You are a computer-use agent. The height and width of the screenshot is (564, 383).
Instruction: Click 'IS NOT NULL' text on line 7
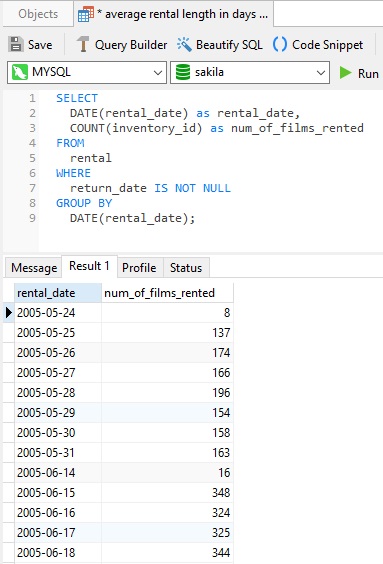tap(192, 188)
